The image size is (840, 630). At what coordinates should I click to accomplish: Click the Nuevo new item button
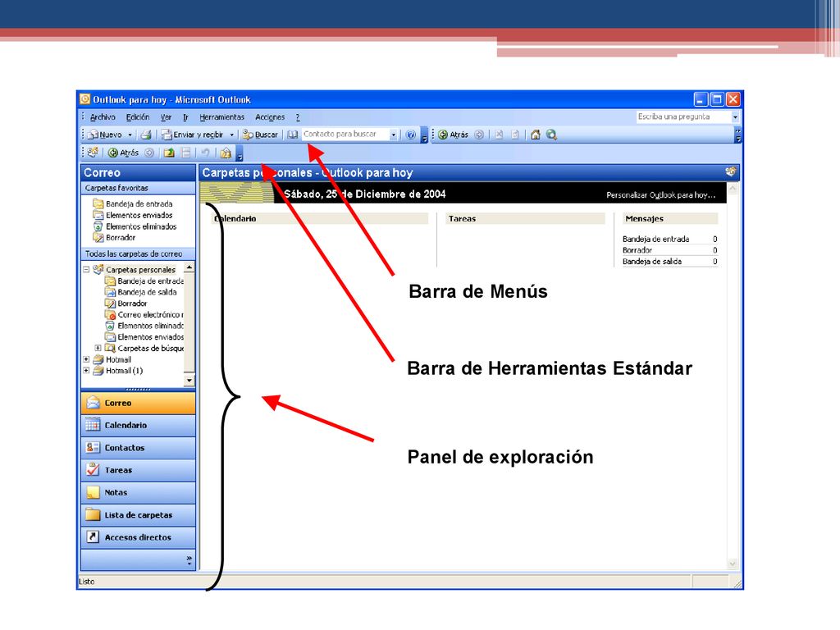[106, 135]
